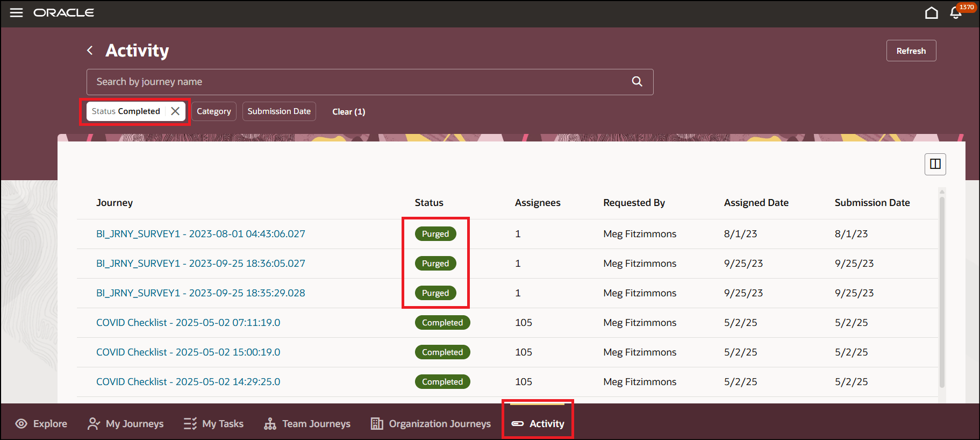Viewport: 980px width, 440px height.
Task: Select the Activity tab
Action: tap(538, 424)
